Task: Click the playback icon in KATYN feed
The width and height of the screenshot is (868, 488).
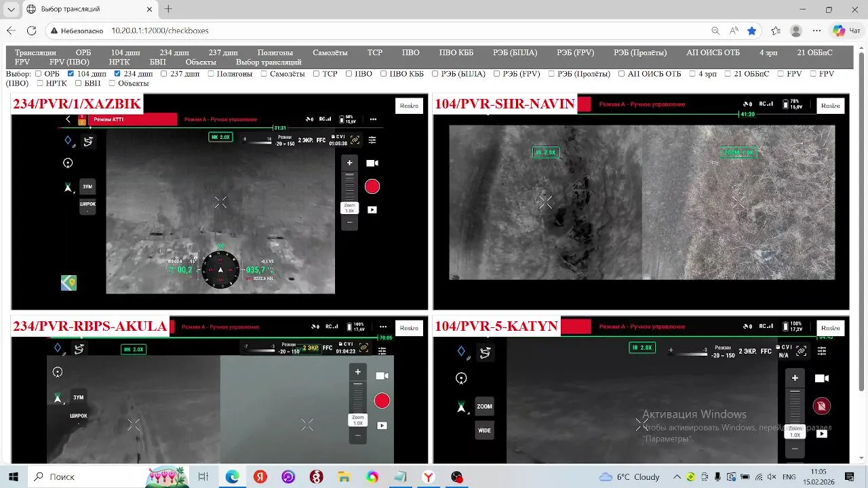Action: tap(821, 434)
